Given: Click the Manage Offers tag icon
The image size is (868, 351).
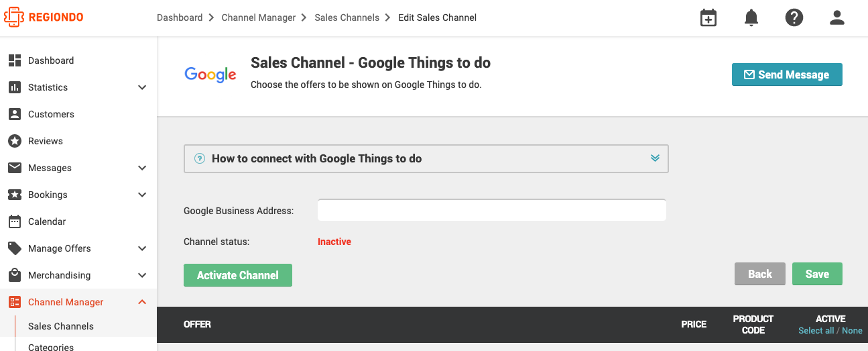Looking at the screenshot, I should coord(15,248).
